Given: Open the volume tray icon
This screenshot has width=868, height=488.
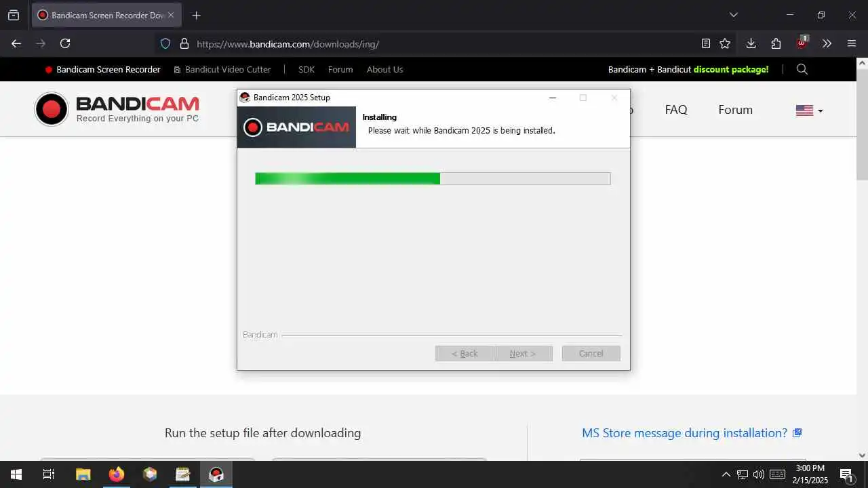Looking at the screenshot, I should (759, 474).
